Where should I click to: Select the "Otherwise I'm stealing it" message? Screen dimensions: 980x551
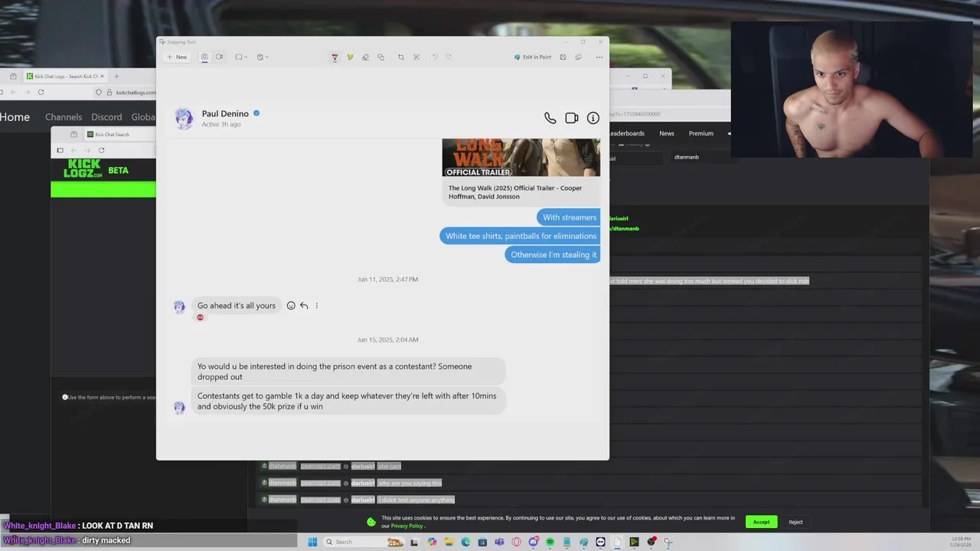[x=553, y=255]
